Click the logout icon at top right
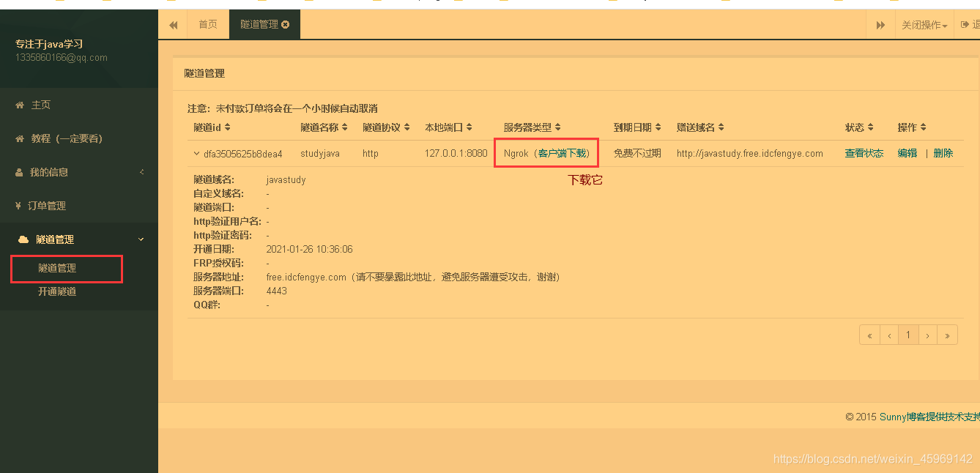 coord(965,25)
